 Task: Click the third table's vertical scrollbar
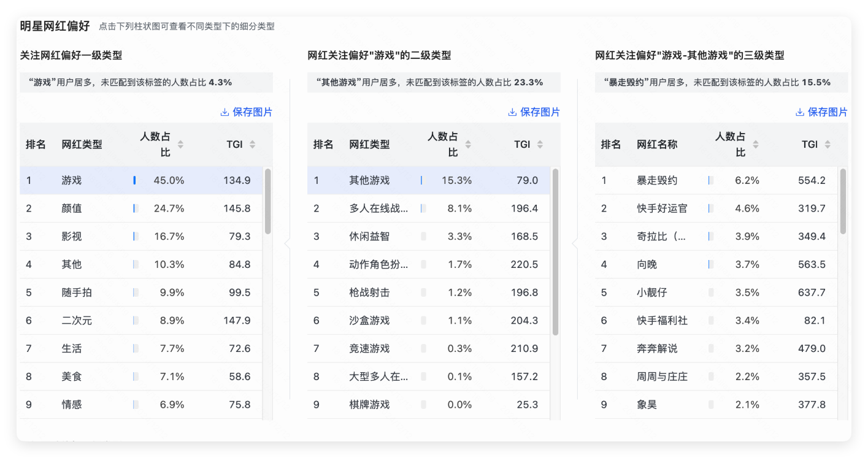[x=843, y=201]
